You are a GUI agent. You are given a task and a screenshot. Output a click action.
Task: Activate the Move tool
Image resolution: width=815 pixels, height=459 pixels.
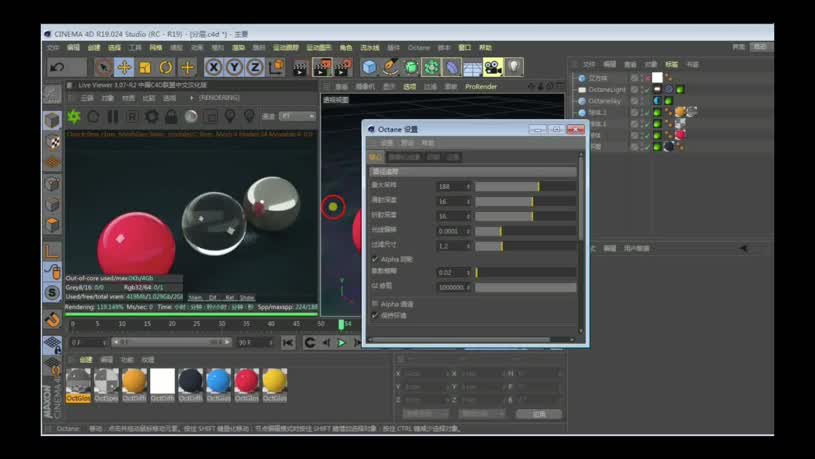[124, 67]
